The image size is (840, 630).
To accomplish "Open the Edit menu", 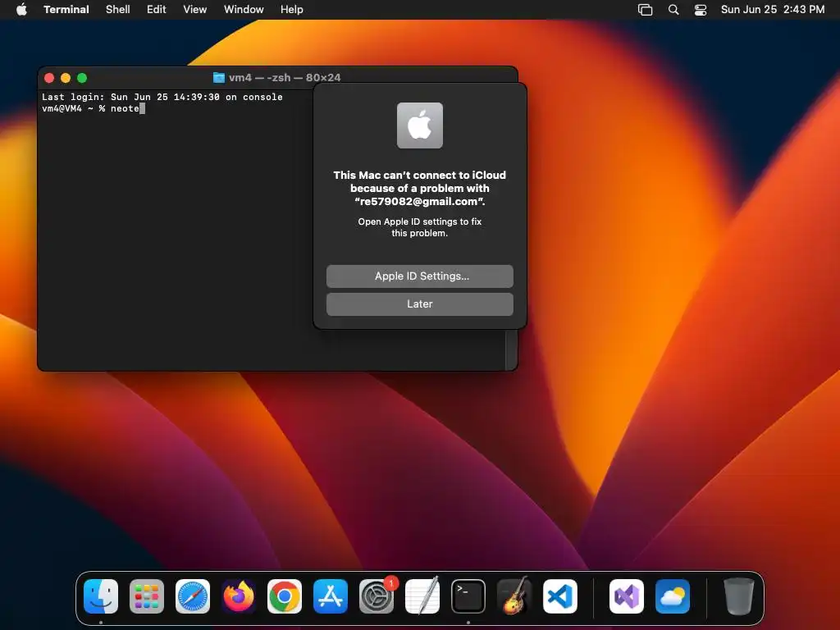I will (157, 10).
